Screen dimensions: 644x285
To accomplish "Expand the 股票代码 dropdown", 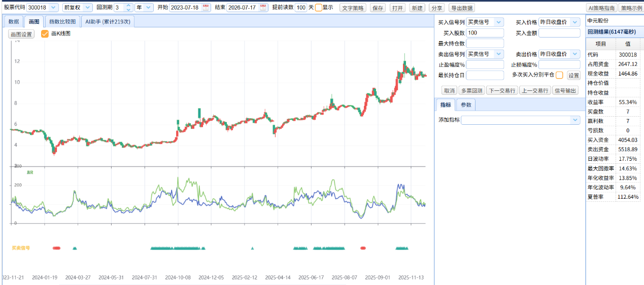I will (x=54, y=8).
